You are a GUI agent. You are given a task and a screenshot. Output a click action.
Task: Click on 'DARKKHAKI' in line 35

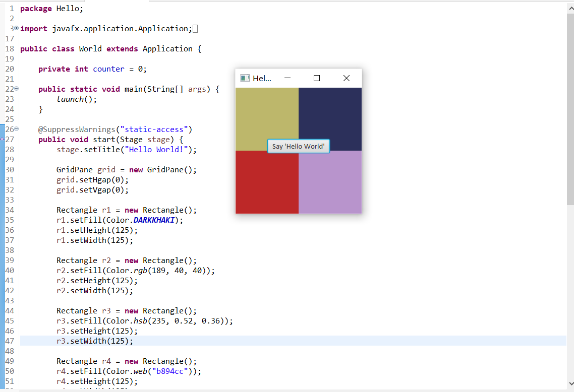pos(154,220)
